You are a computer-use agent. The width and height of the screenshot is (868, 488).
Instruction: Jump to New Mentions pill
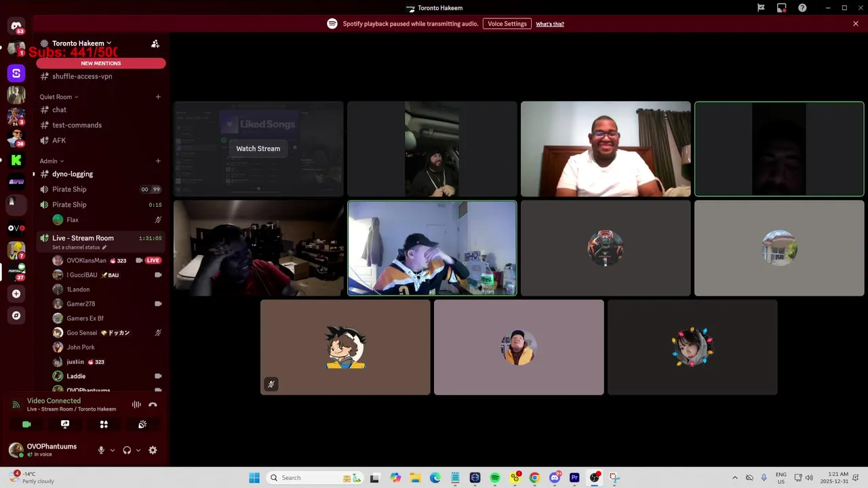point(101,63)
